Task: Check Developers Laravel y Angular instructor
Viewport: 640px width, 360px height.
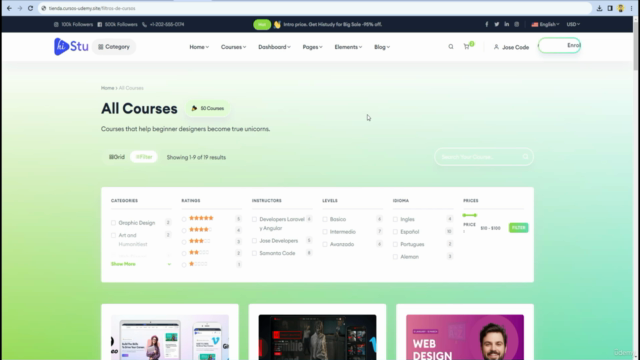Action: (x=254, y=220)
